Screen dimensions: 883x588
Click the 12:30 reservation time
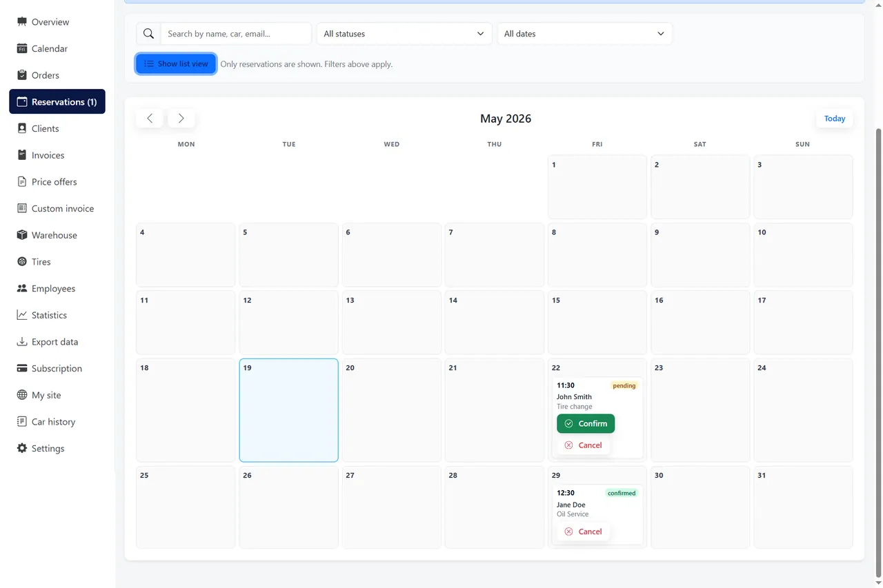click(566, 493)
